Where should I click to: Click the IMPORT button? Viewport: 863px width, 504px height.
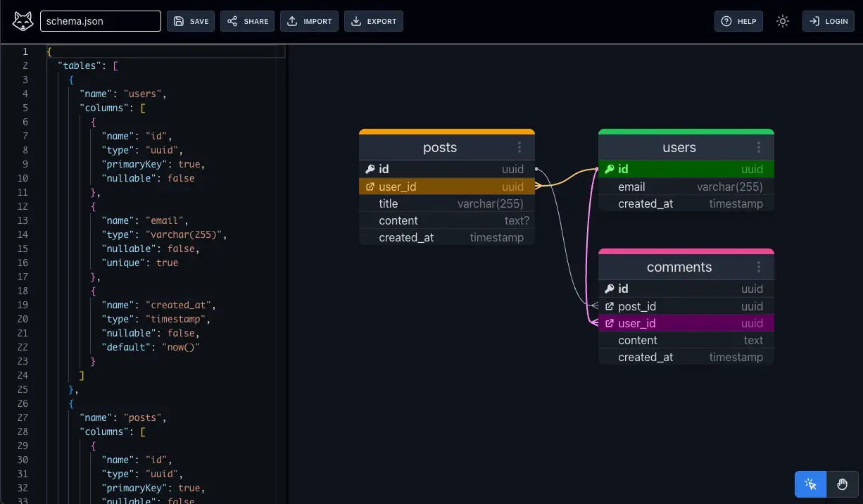pyautogui.click(x=309, y=21)
